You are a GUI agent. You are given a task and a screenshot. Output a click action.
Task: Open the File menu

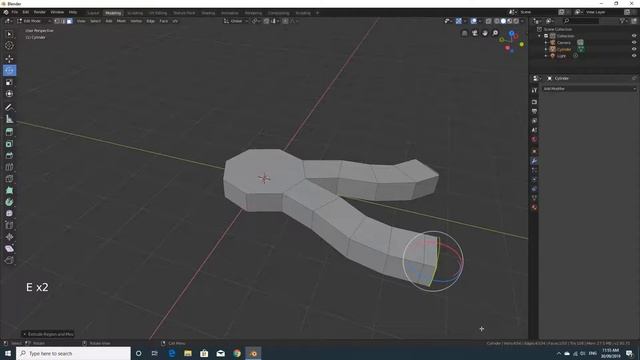click(15, 12)
